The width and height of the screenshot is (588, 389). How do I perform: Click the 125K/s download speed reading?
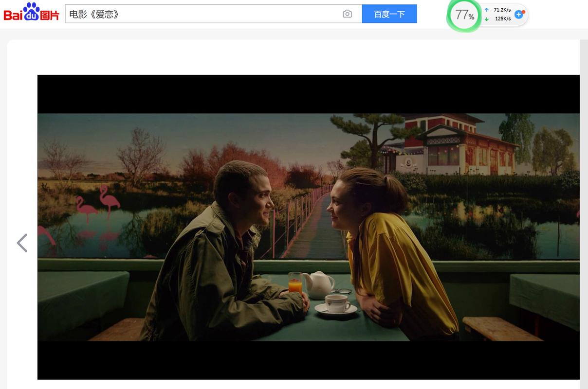[x=503, y=19]
